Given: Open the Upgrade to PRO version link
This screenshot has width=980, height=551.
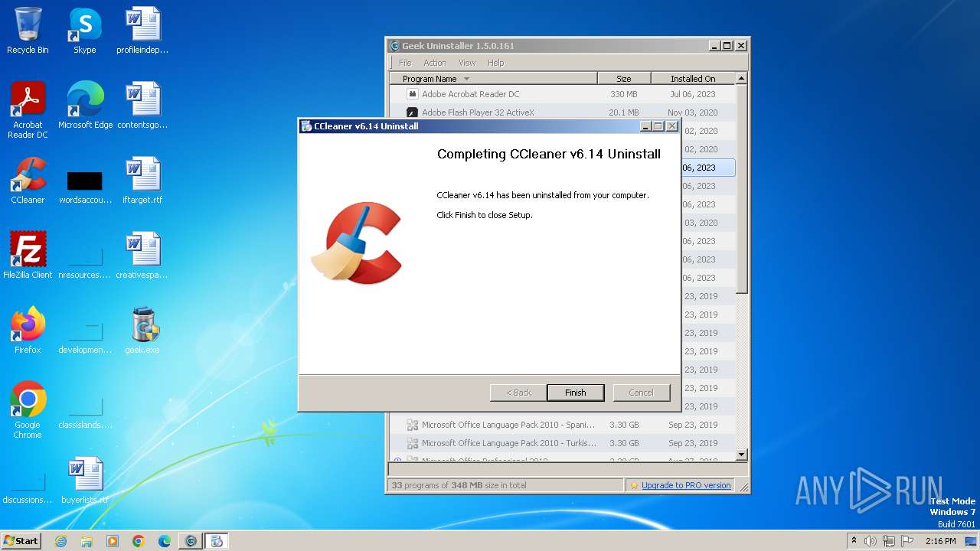Looking at the screenshot, I should pos(686,485).
